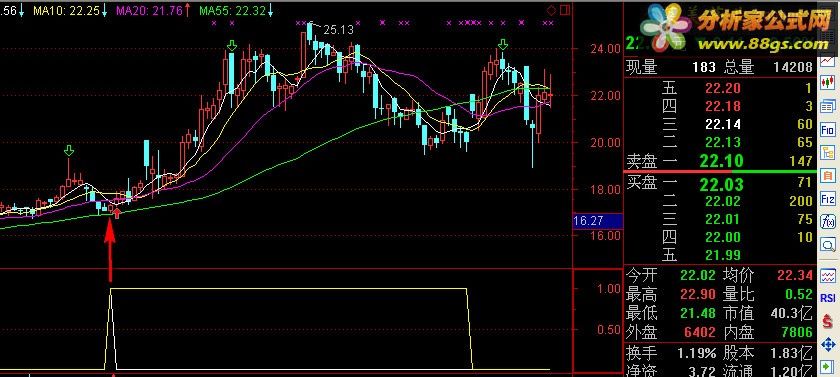Viewport: 840px width, 377px height.
Task: Select the small red up-arrow buy signal
Action: coord(117,214)
